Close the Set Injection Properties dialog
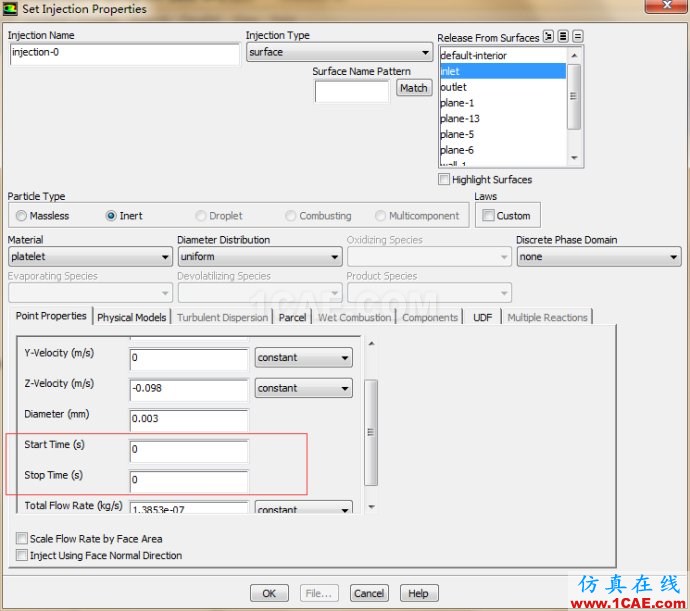This screenshot has width=690, height=611. pyautogui.click(x=667, y=5)
